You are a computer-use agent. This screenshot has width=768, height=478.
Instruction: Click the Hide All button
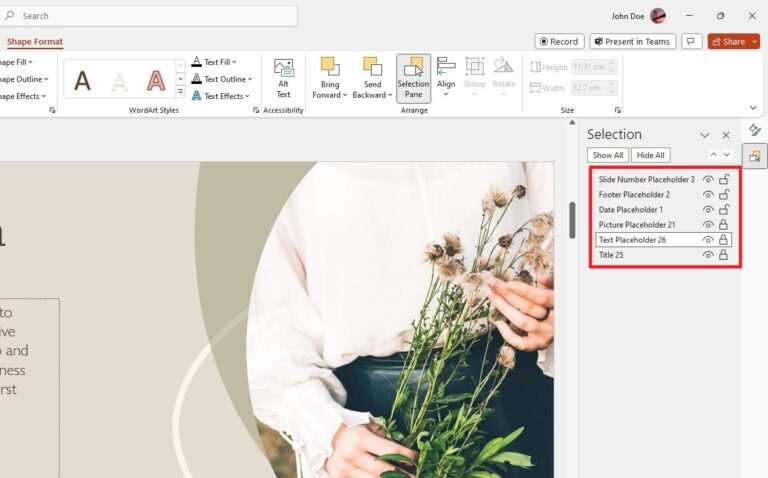(x=650, y=155)
